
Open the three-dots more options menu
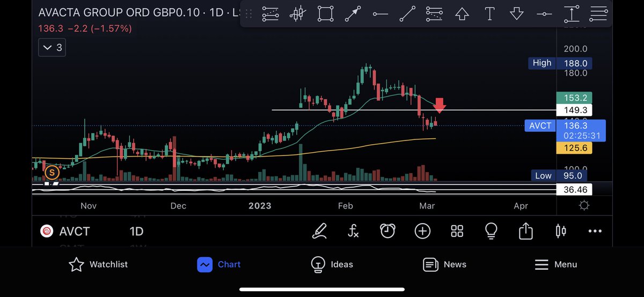click(595, 231)
